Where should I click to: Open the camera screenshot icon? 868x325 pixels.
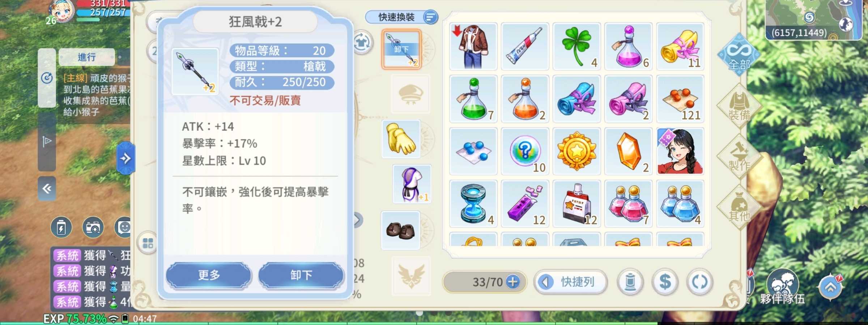coord(93,227)
